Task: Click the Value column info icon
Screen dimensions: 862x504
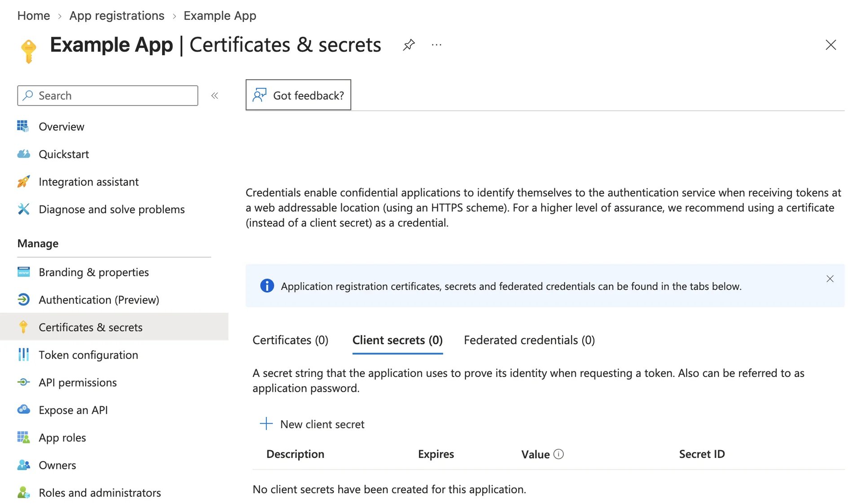Action: 559,454
